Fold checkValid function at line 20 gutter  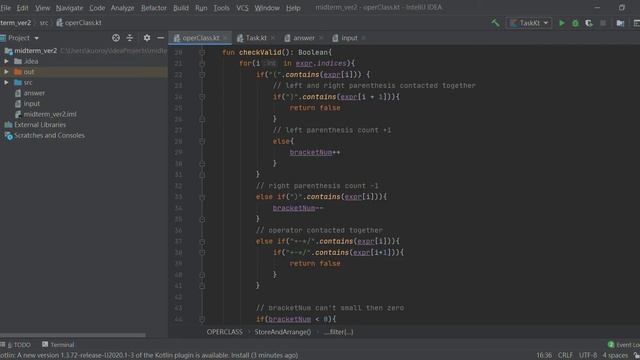coord(202,53)
